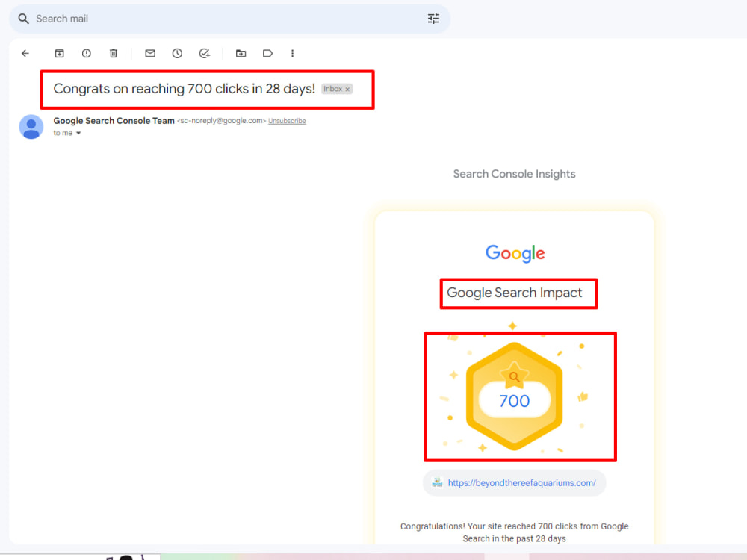
Task: Click the search magnifier icon
Action: [23, 19]
